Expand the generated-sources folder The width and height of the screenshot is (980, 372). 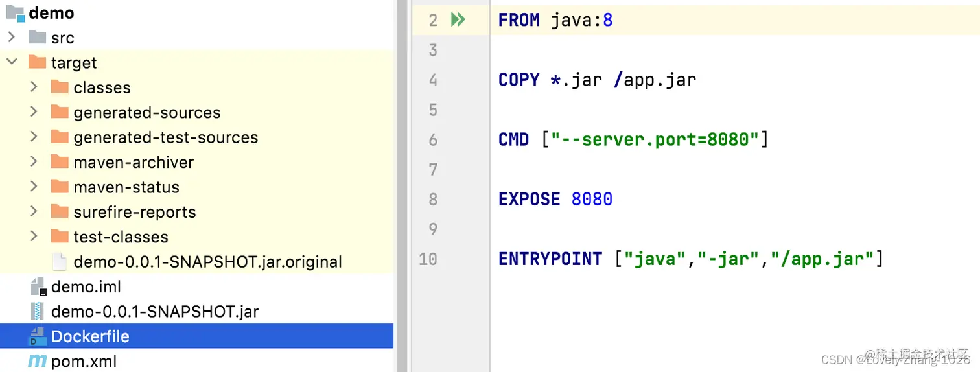[34, 112]
